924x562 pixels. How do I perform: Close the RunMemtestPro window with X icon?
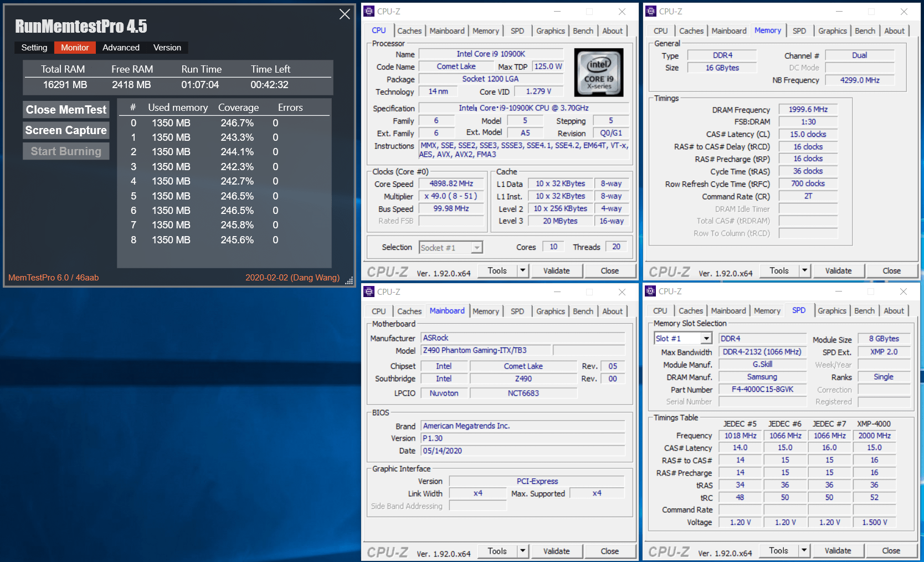[345, 14]
